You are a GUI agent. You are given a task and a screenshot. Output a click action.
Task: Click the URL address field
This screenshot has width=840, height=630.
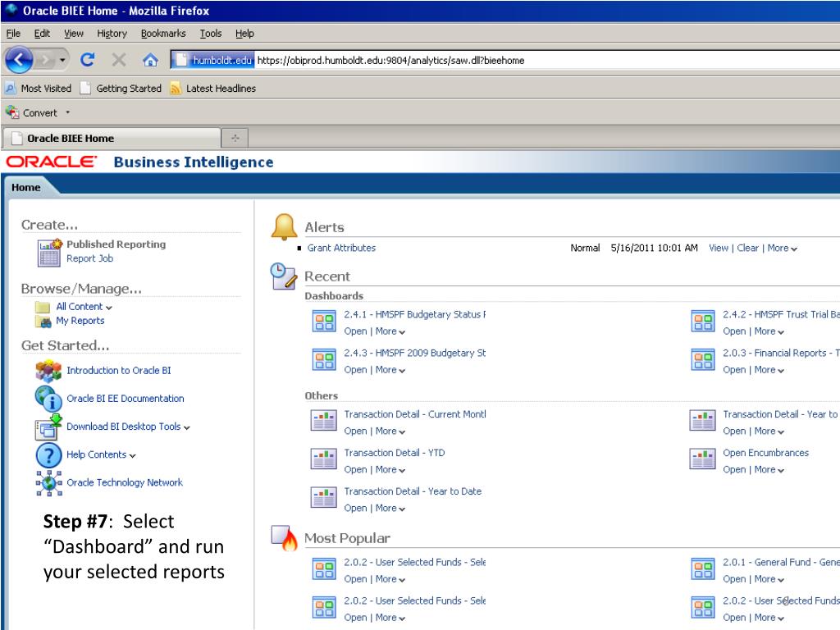546,60
